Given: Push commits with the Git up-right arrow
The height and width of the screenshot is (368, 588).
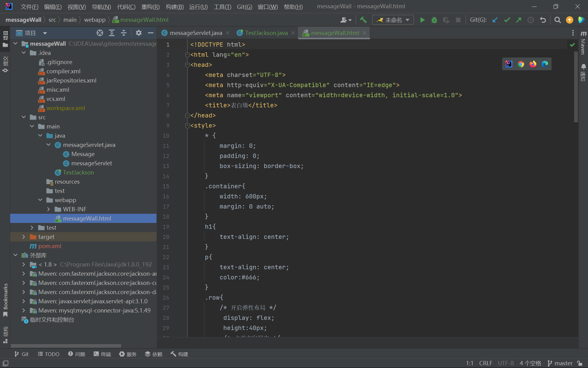Looking at the screenshot, I should pos(519,20).
